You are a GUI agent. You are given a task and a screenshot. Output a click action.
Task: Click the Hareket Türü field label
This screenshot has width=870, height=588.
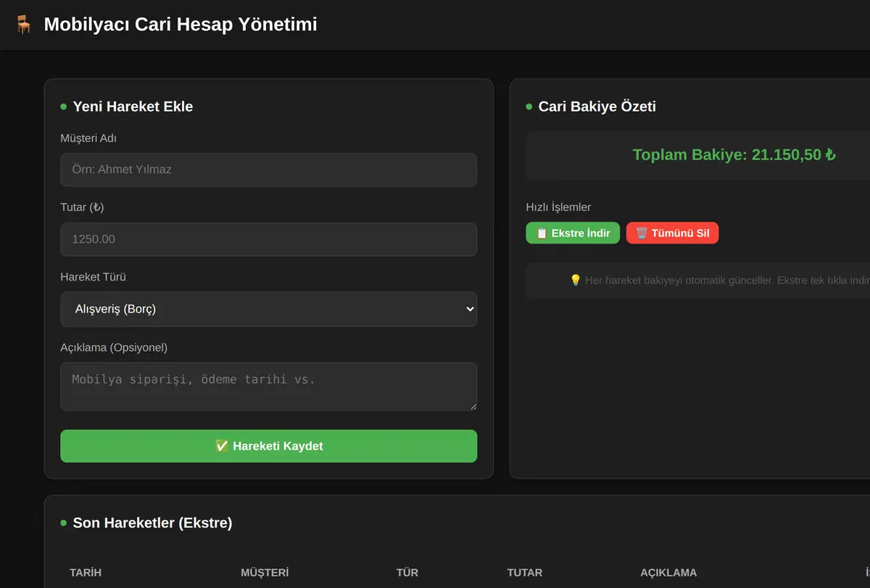point(94,277)
